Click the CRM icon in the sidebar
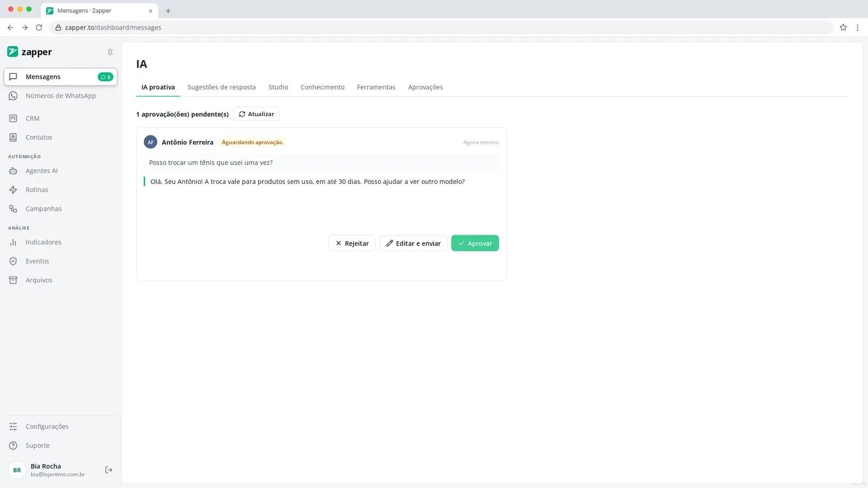The image size is (868, 488). tap(13, 118)
